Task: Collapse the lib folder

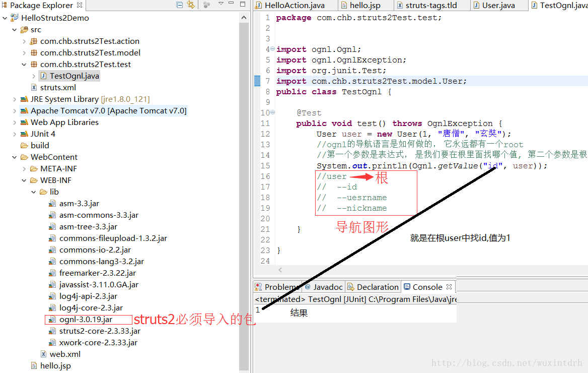Action: click(x=34, y=193)
